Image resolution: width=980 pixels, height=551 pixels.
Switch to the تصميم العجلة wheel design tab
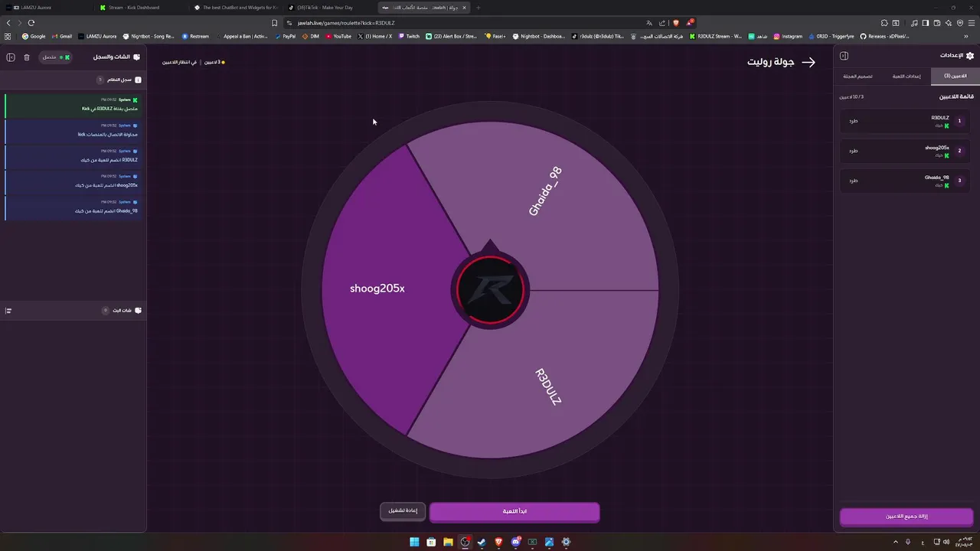(858, 76)
